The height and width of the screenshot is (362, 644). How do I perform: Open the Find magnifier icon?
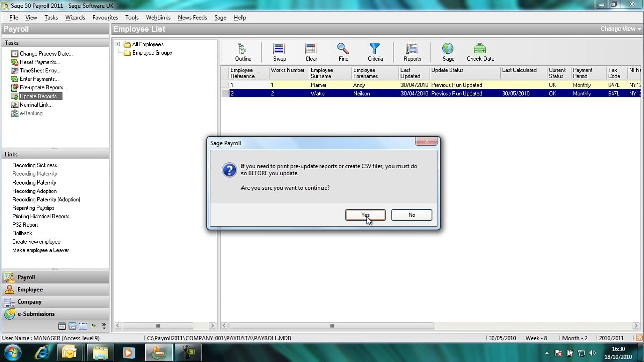click(343, 52)
